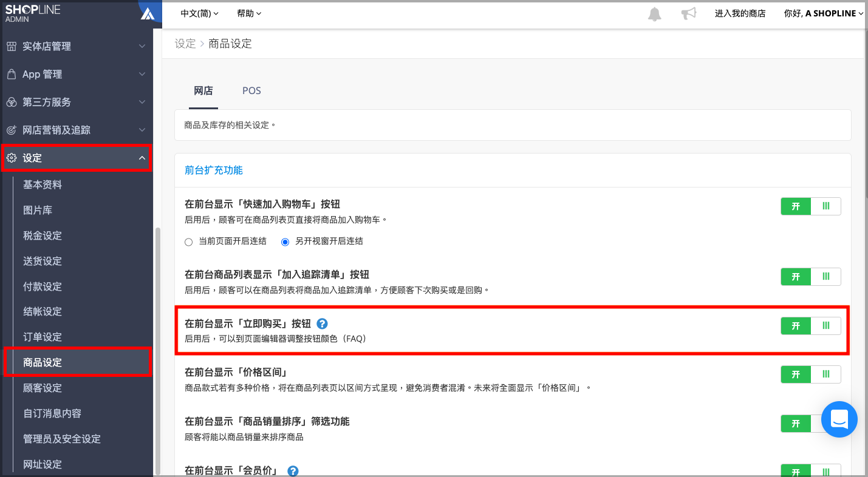Open 订单设定 in the sidebar menu

click(43, 337)
